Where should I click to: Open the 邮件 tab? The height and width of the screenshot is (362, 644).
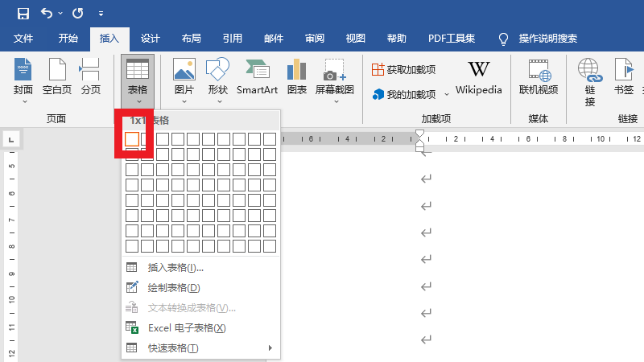[274, 39]
